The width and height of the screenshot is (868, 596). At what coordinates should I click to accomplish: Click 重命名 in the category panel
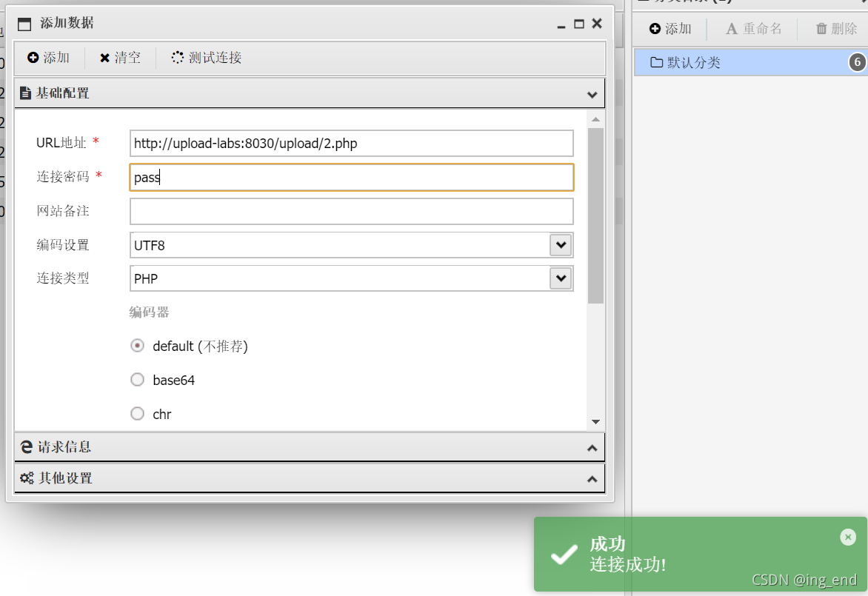coord(754,29)
